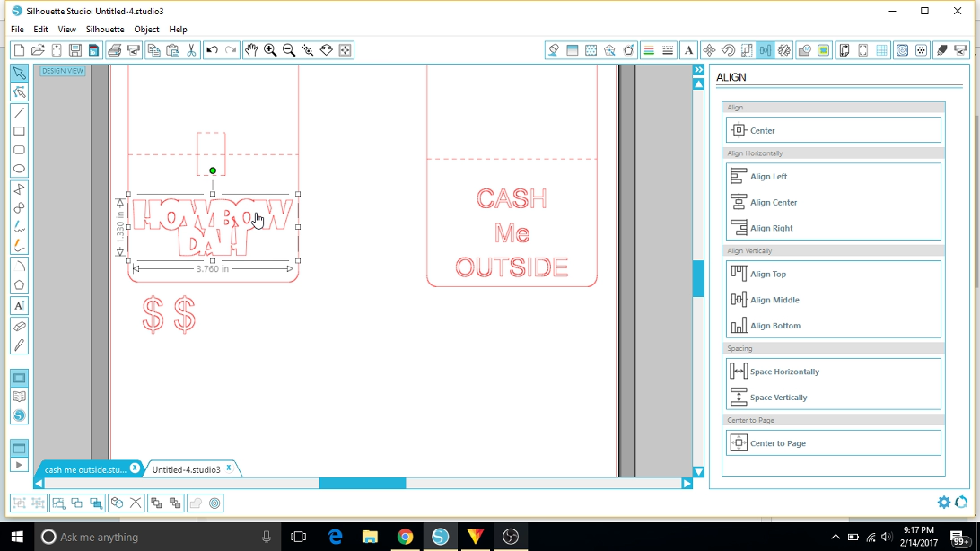Viewport: 980px width, 551px height.
Task: Click the Center align button
Action: click(833, 130)
